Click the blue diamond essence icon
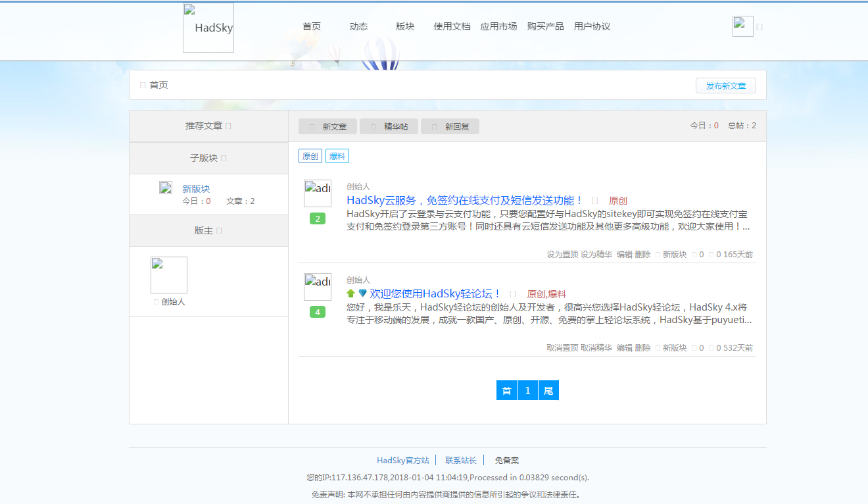The width and height of the screenshot is (868, 504). point(362,293)
